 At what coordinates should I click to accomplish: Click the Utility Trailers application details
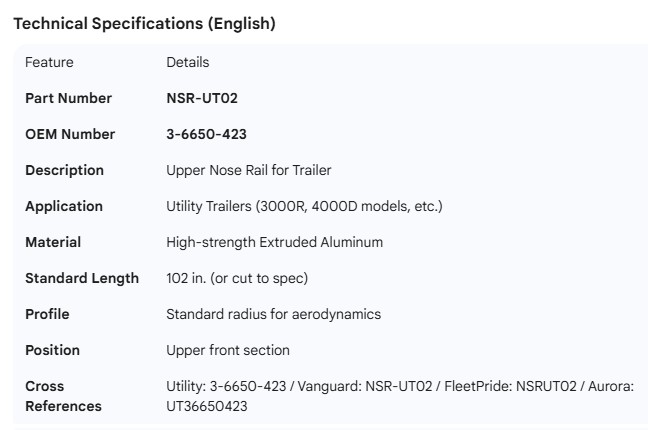pos(304,206)
